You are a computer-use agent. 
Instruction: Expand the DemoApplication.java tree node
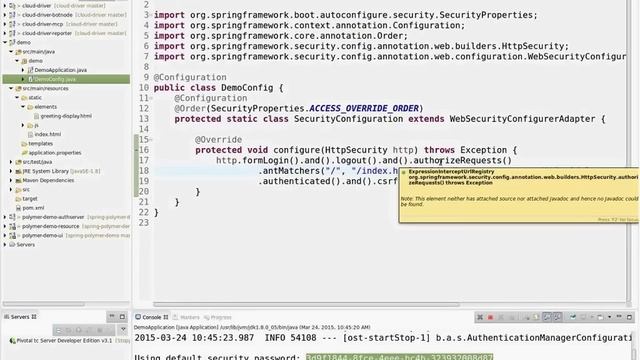click(23, 70)
